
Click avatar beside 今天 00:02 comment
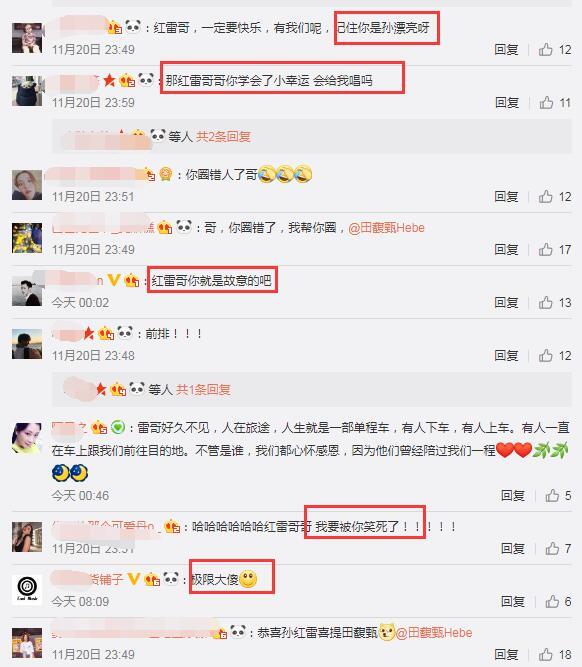point(27,291)
